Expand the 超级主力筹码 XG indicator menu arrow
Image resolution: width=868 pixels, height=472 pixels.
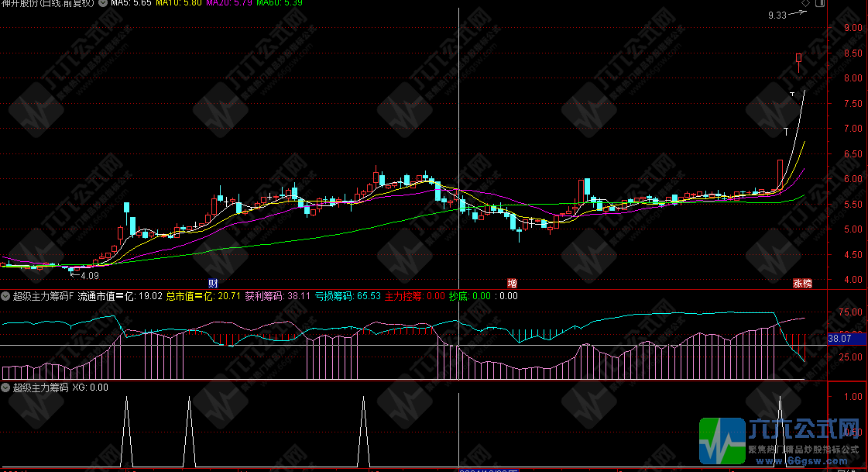[x=5, y=388]
